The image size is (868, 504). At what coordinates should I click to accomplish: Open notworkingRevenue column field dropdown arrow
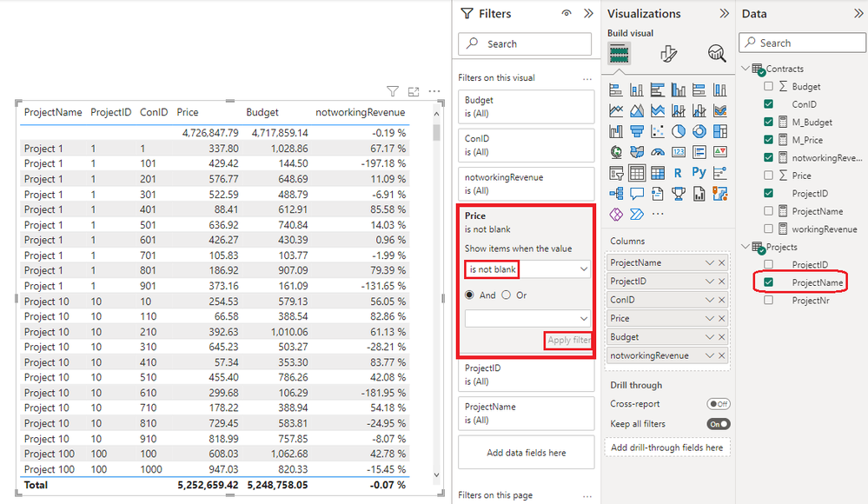pyautogui.click(x=710, y=355)
